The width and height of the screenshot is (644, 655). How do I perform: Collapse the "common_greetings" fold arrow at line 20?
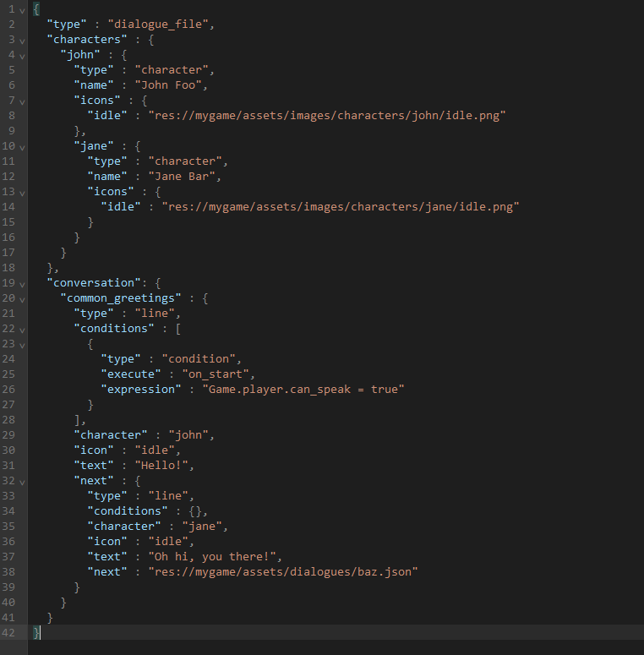(22, 299)
